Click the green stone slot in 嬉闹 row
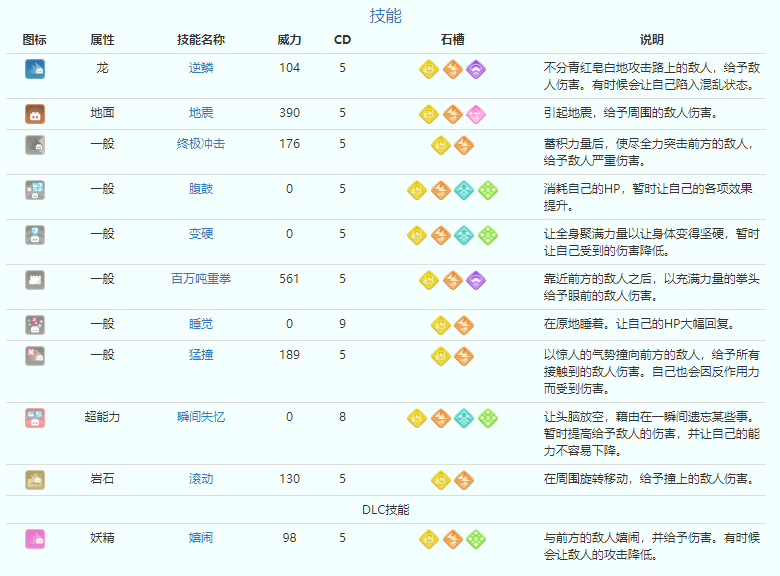The image size is (780, 576). pos(476,539)
